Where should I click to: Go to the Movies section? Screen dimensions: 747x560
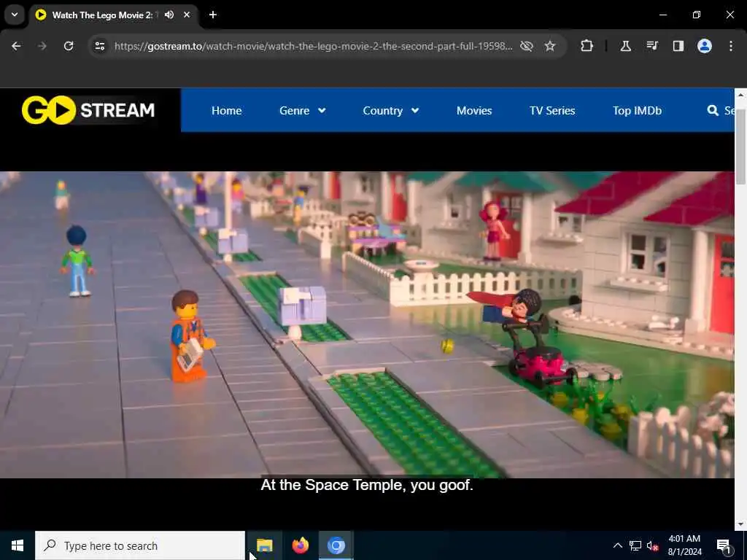coord(474,111)
